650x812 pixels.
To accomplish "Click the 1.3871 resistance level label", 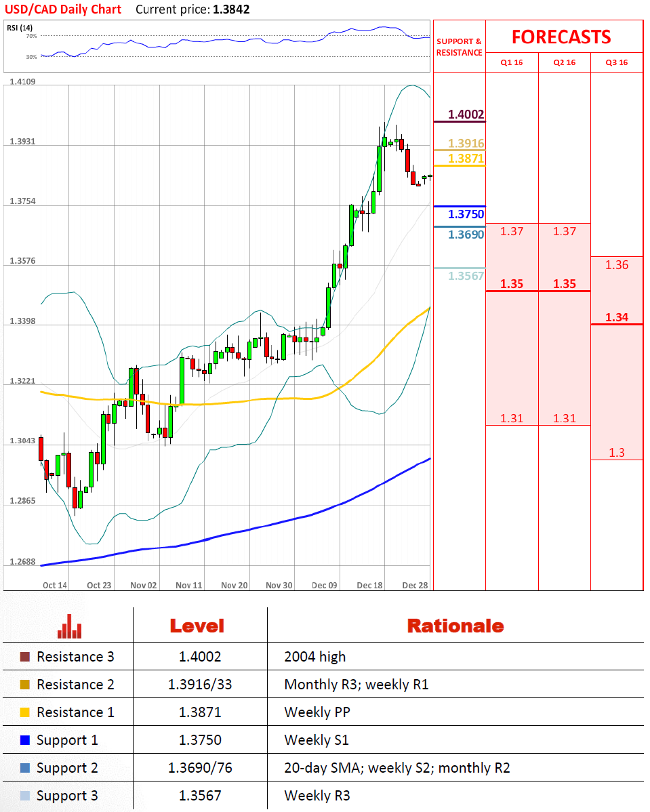I will [x=466, y=159].
